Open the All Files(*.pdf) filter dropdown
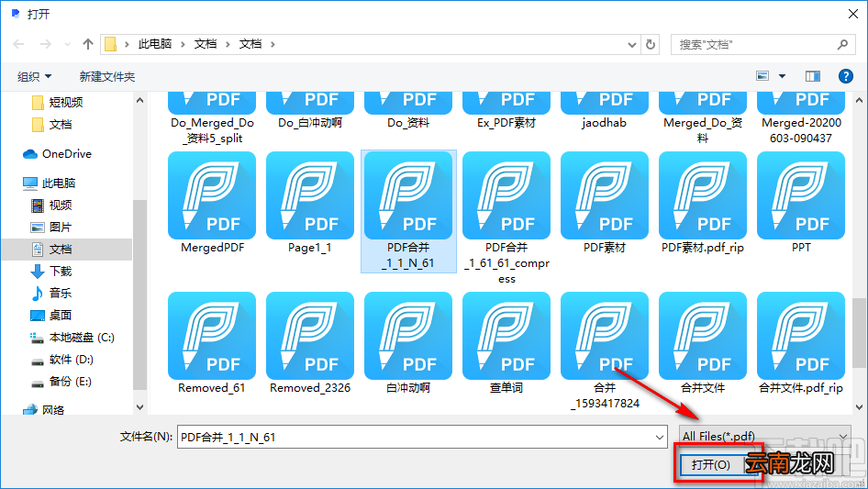 [765, 437]
